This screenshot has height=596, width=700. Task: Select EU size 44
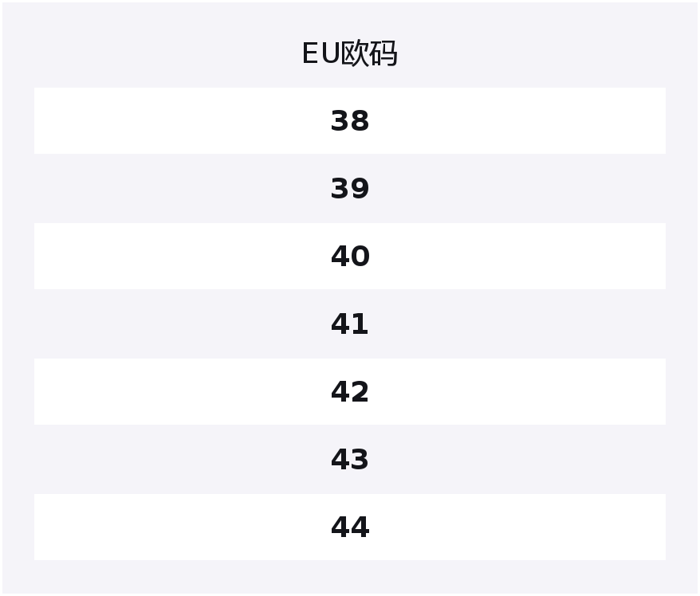pyautogui.click(x=350, y=527)
